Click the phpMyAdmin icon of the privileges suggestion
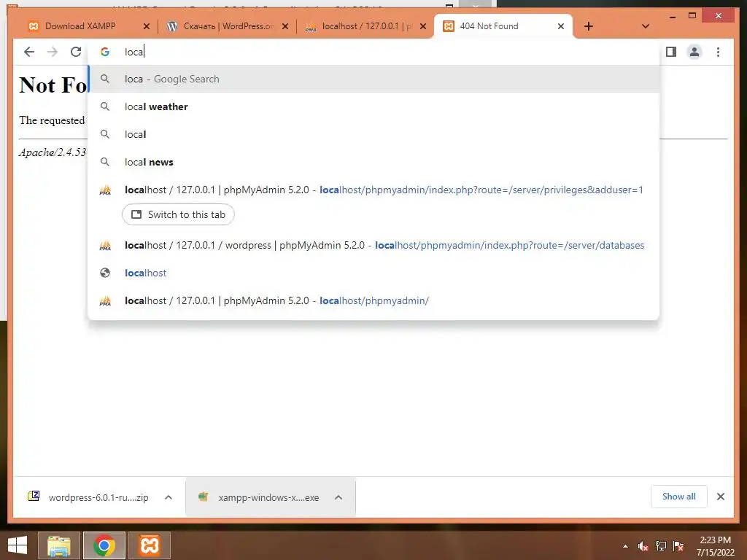Screen dimensions: 747x560 tap(105, 190)
